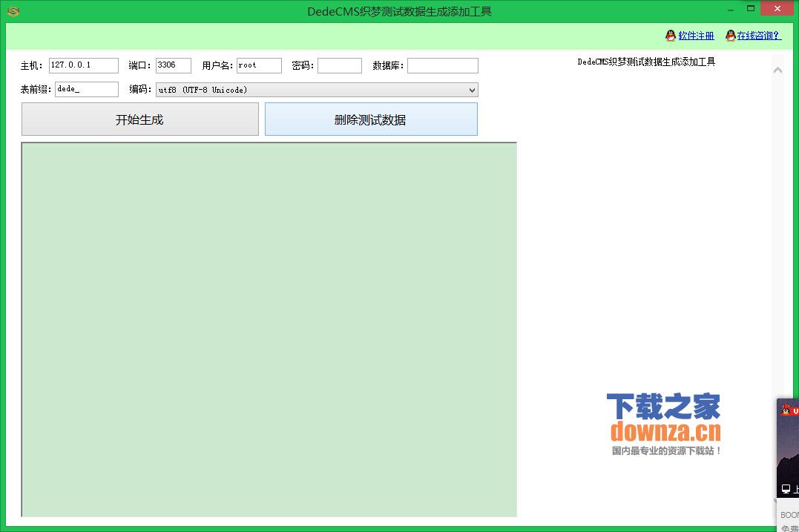This screenshot has height=532, width=799.
Task: Maximize the DedeCMS tool window
Action: click(750, 8)
